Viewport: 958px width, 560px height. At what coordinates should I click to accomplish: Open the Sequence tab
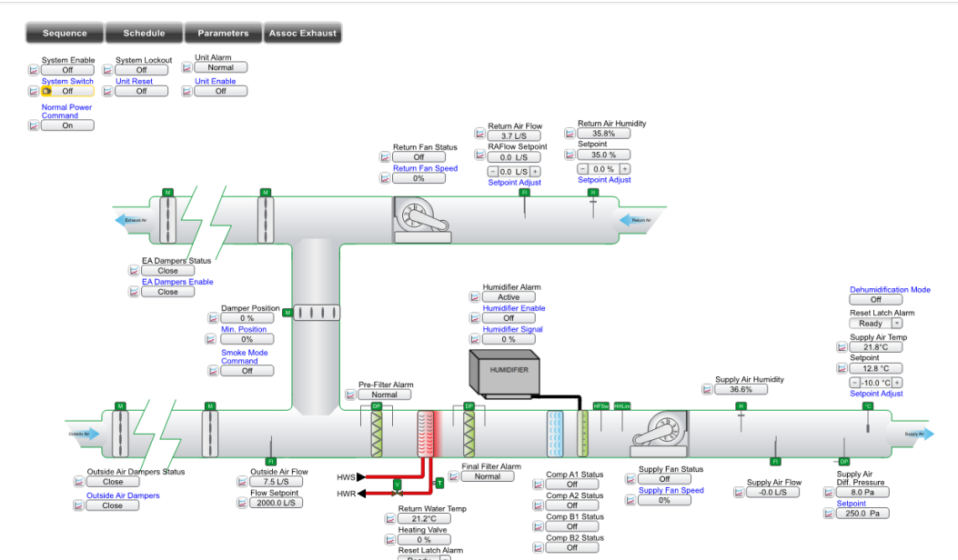point(65,33)
